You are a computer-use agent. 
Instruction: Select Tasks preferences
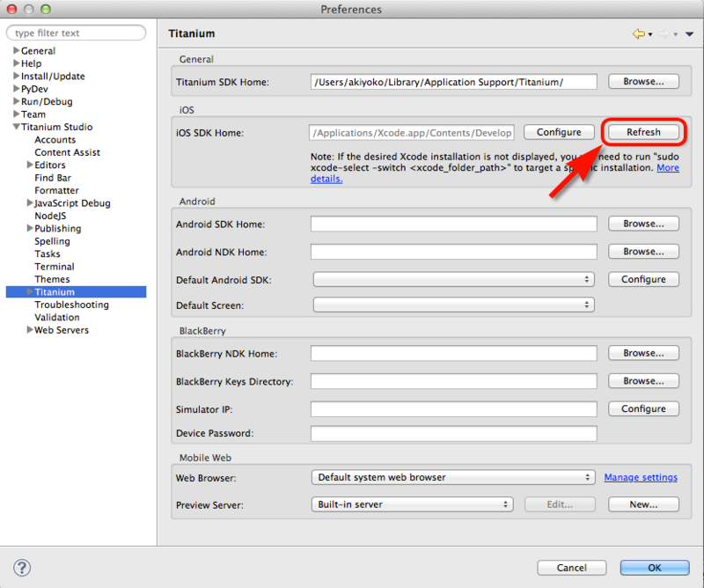click(x=48, y=254)
